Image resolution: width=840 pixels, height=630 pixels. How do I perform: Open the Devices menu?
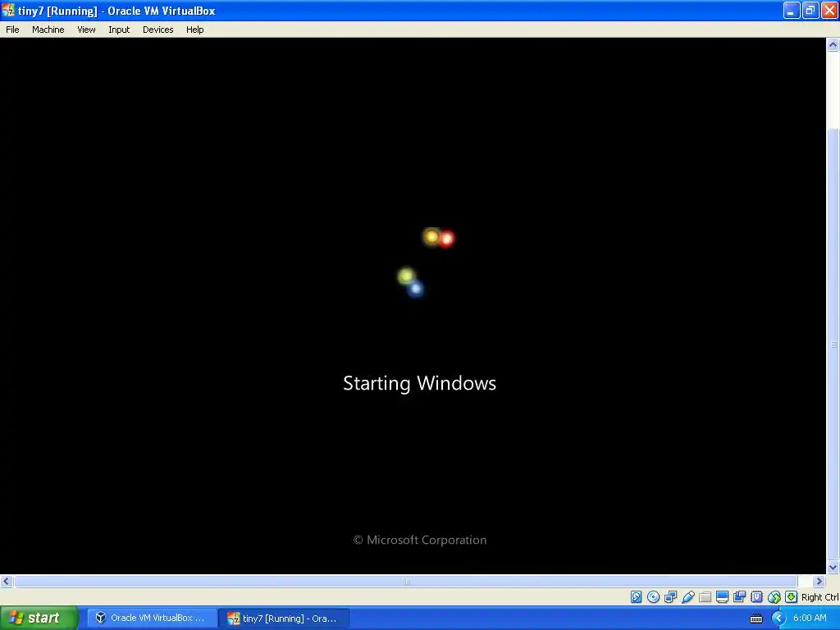click(157, 30)
